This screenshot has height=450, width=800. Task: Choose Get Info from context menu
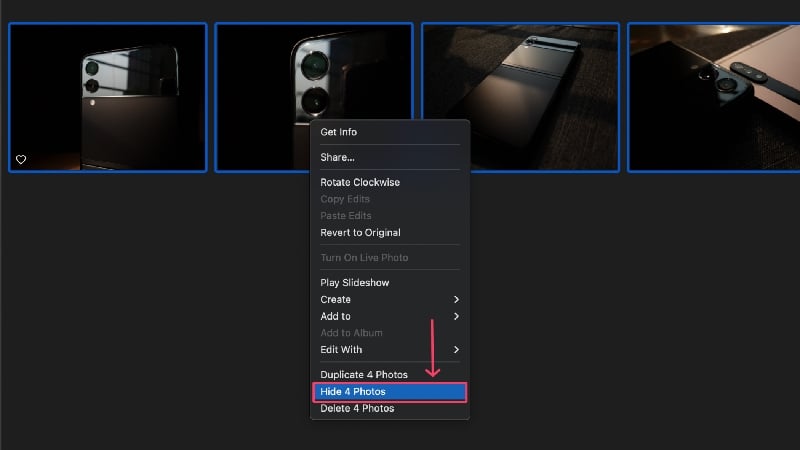pyautogui.click(x=390, y=132)
